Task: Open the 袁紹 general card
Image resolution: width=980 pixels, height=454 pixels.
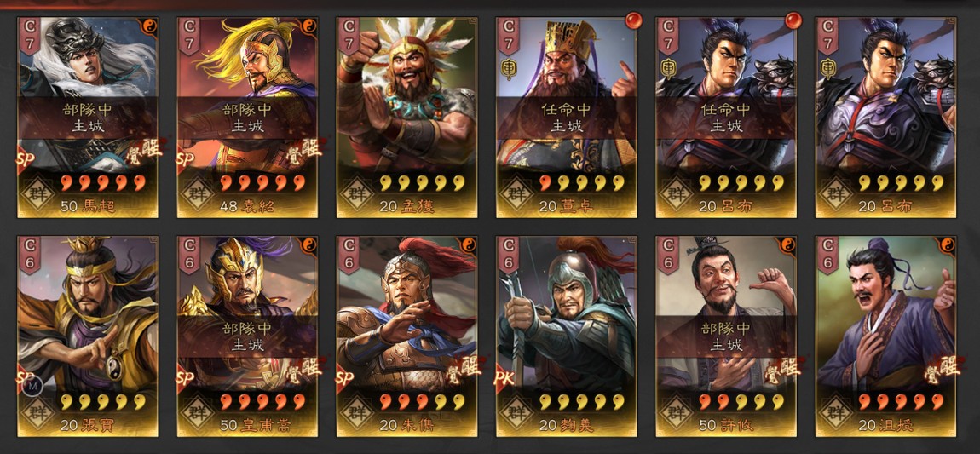Action: [247, 118]
